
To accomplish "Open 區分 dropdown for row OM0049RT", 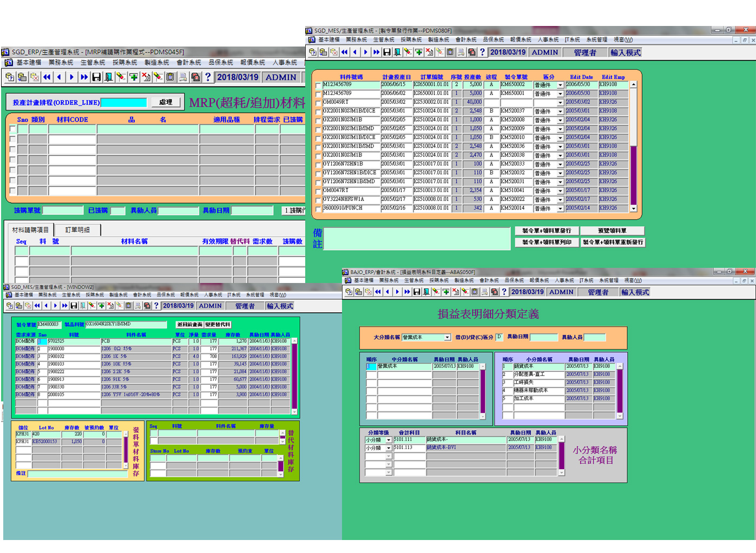I will (x=560, y=103).
